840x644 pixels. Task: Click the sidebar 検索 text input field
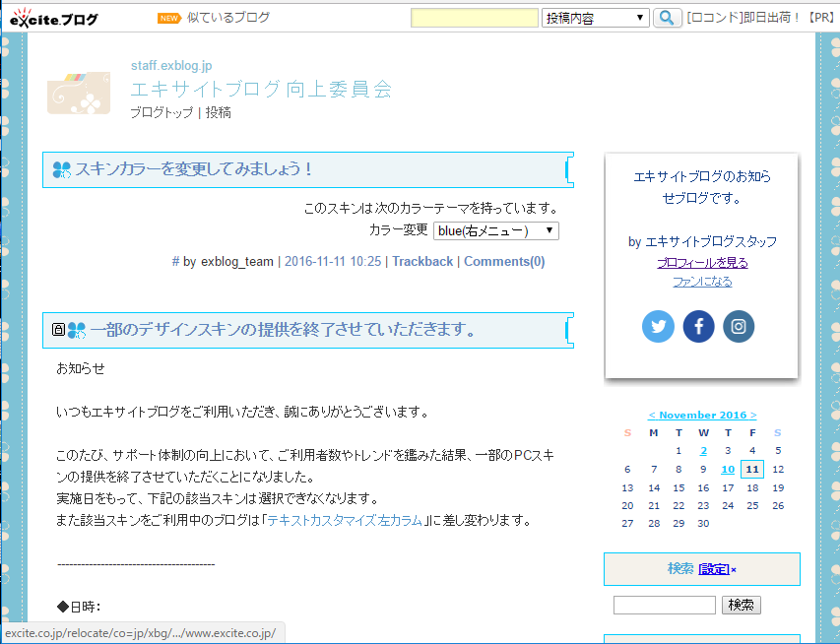665,606
